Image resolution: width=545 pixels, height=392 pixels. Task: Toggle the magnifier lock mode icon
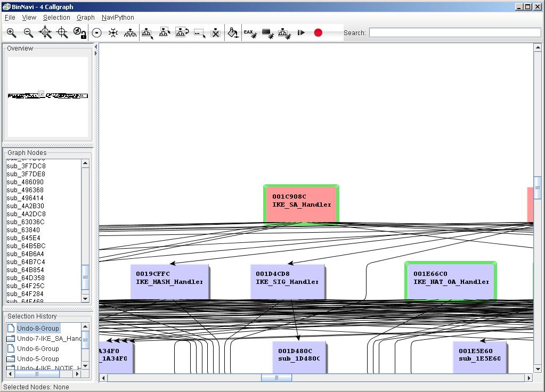79,33
